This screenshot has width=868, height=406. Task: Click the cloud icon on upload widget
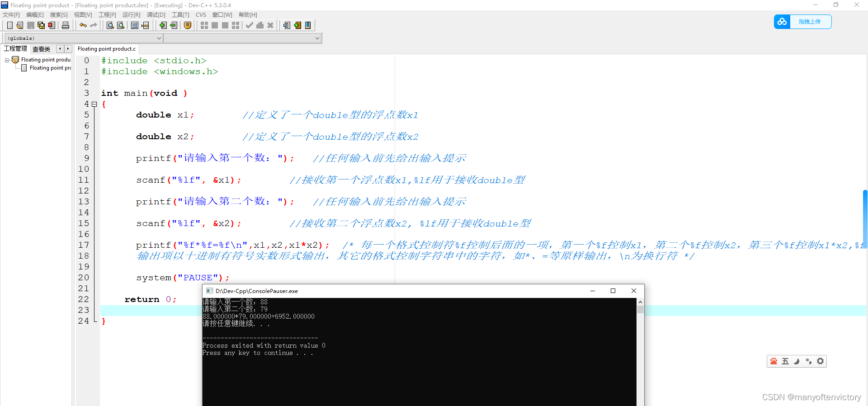click(x=782, y=22)
